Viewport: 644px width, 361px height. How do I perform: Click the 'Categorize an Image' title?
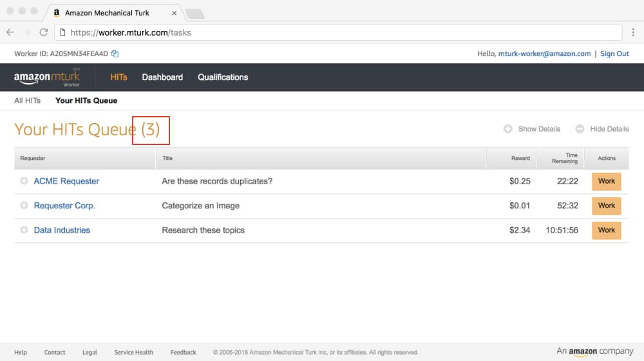point(200,206)
